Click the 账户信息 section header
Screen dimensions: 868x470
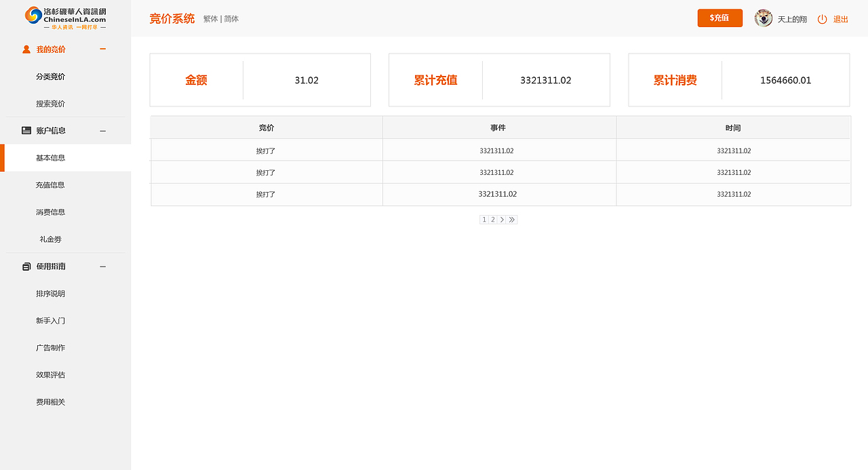pos(51,131)
